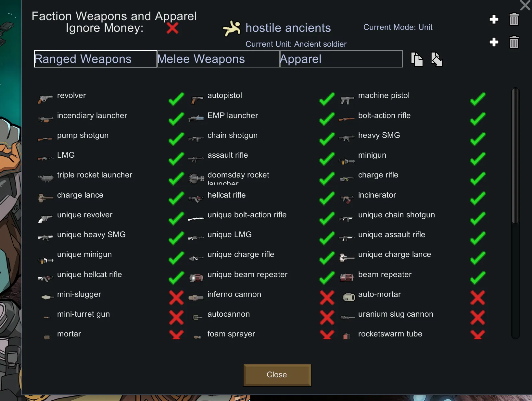This screenshot has width=532, height=401.
Task: Click the lower trash delete icon
Action: pyautogui.click(x=514, y=42)
